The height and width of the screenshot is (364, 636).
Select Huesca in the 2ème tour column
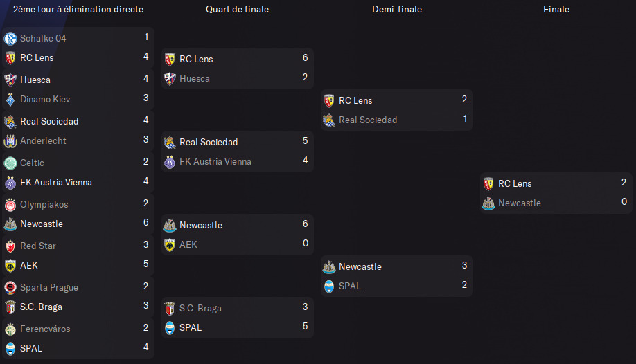[x=35, y=80]
